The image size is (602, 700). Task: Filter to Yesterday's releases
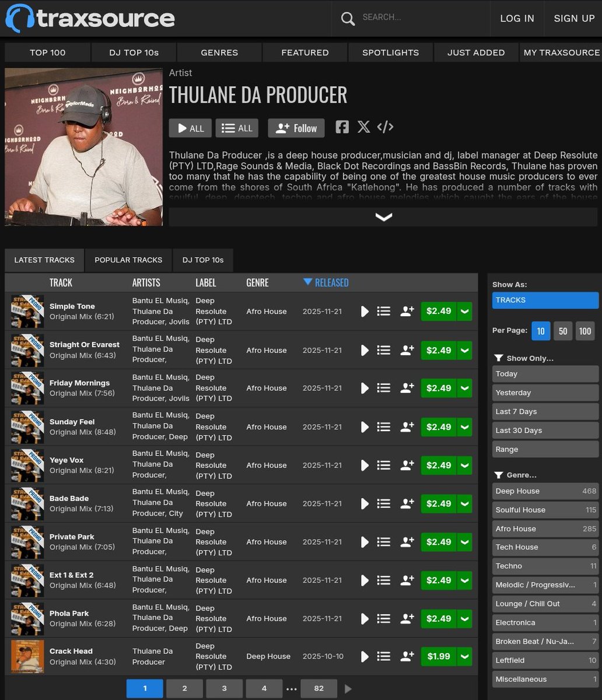pos(545,393)
